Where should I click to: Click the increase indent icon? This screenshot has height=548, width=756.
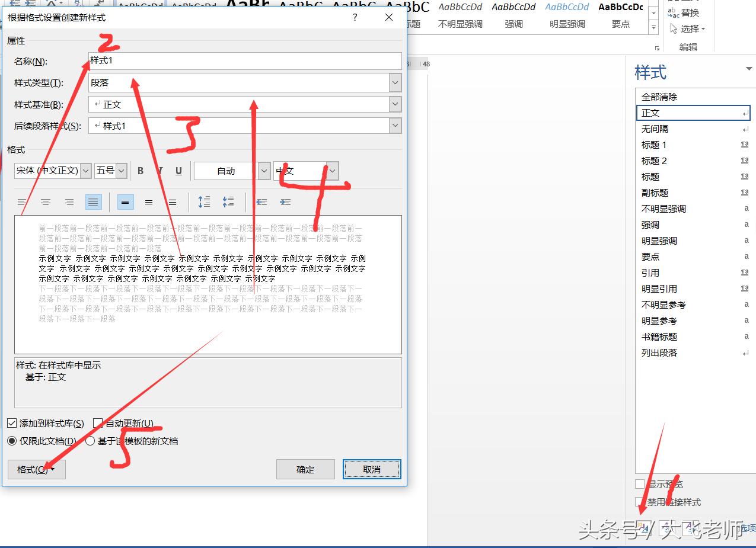pos(285,201)
